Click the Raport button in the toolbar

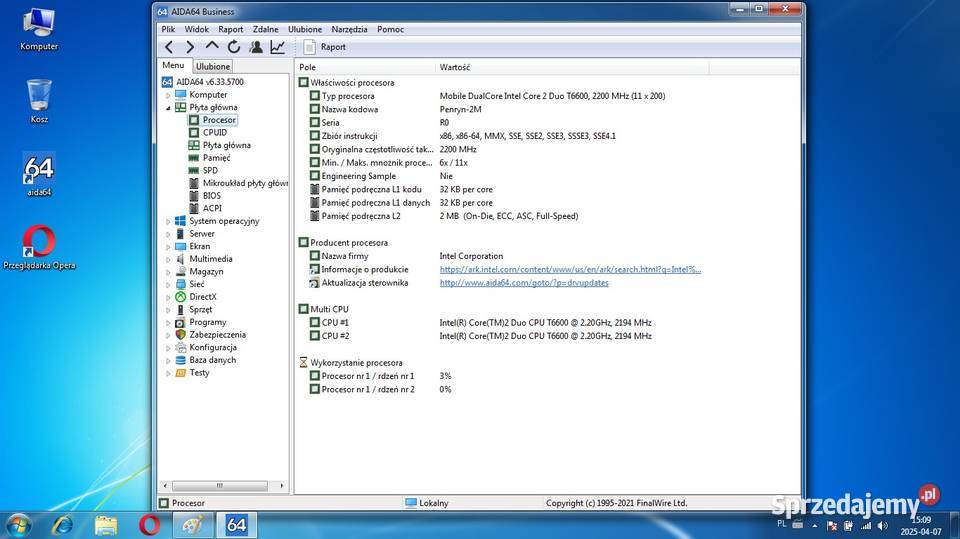pos(324,47)
